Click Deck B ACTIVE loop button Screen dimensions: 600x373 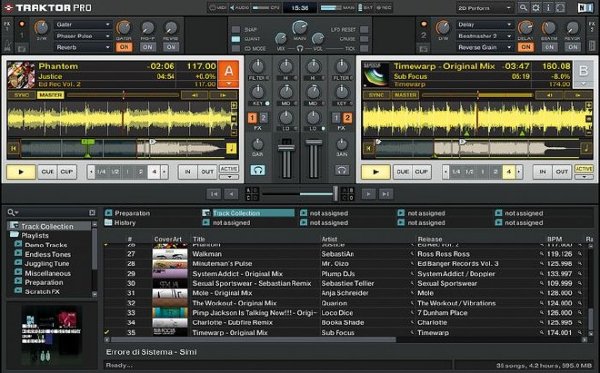coord(584,169)
